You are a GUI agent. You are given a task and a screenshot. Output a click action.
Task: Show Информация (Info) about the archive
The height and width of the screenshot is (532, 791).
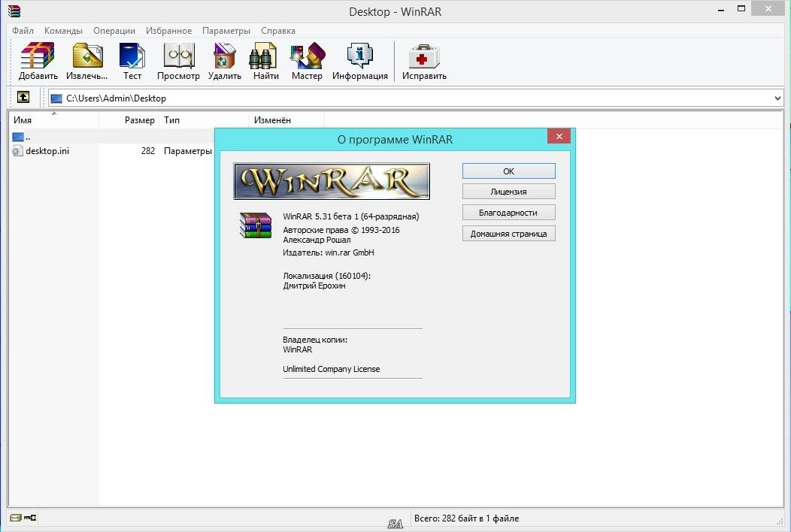(359, 61)
